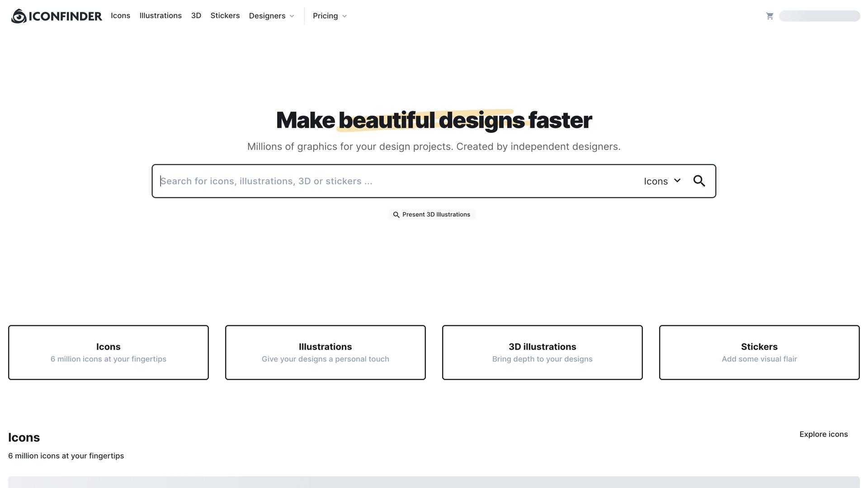Screen dimensions: 868x488
Task: Click the Iconfinder logo icon
Action: point(18,16)
